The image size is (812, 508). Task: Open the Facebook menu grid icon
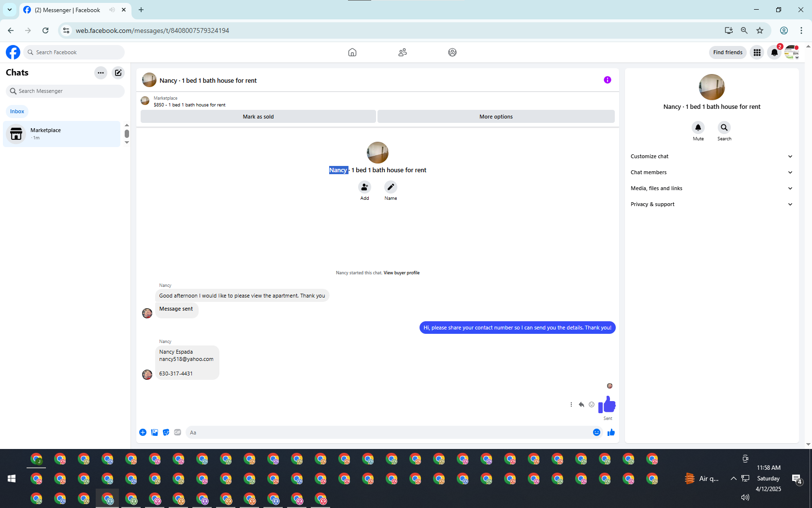(757, 52)
